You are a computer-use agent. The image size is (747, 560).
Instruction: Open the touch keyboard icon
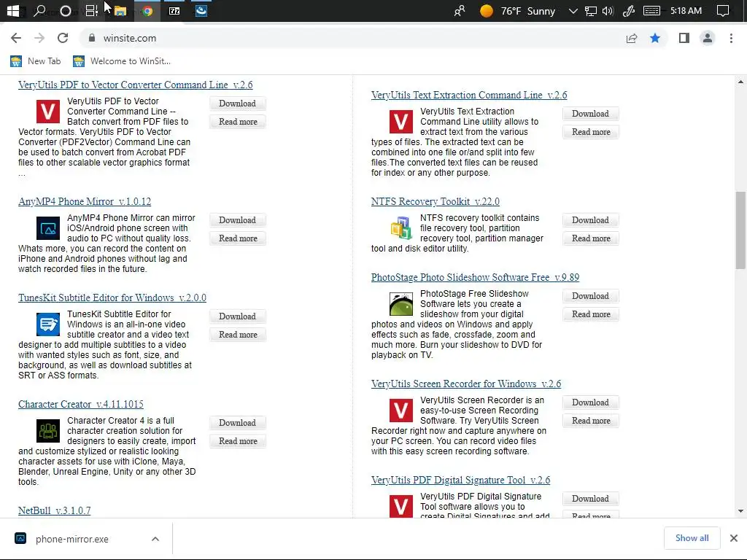(x=651, y=11)
